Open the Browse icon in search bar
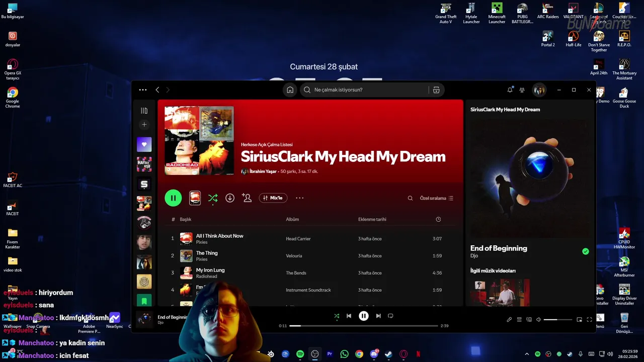Image resolution: width=644 pixels, height=362 pixels. 436,90
